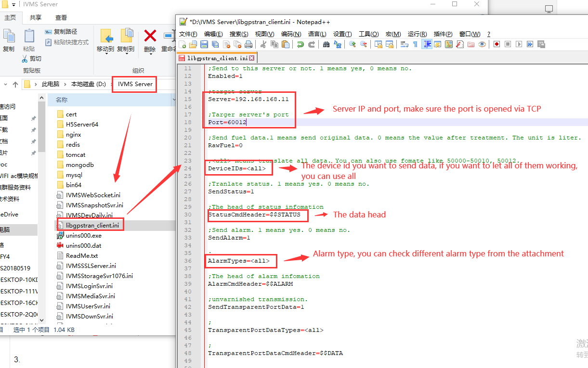588x368 pixels.
Task: Switch to the 共享 ribbon tab
Action: point(36,17)
